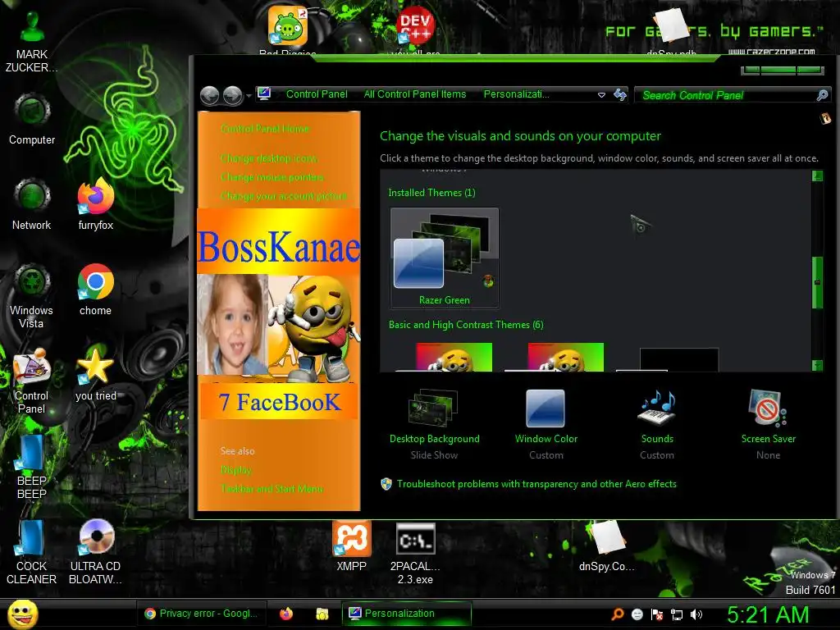840x630 pixels.
Task: Open the dnSpy.Co file on desktop
Action: coord(606,546)
